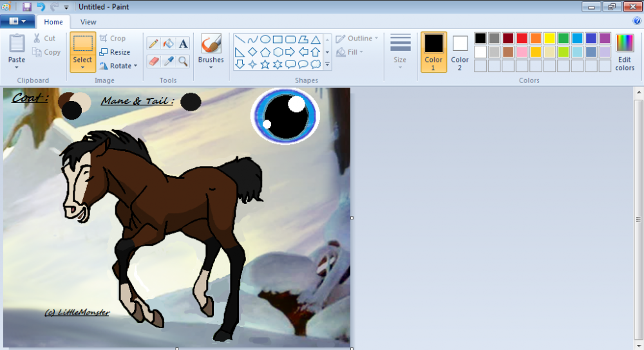Pick the green color swatch

[x=563, y=38]
